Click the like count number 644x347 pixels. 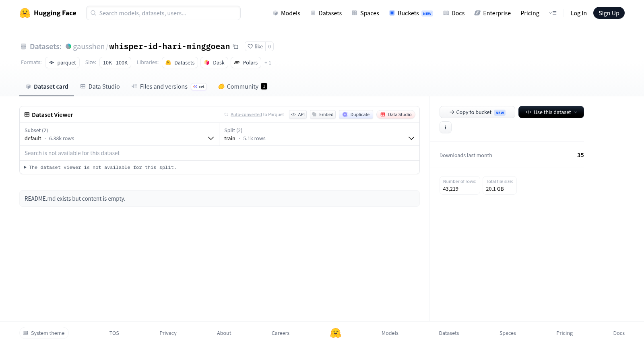coord(270,46)
